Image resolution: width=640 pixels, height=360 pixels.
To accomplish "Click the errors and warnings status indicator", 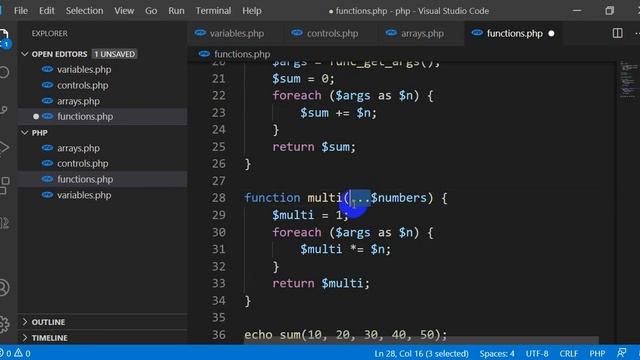I will click(x=16, y=353).
